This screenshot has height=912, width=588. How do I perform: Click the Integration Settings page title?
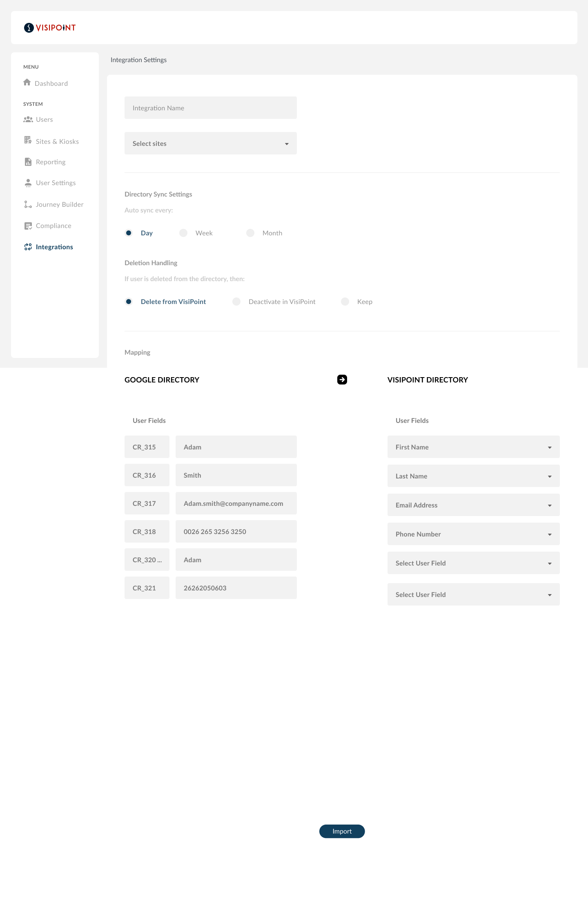point(138,60)
